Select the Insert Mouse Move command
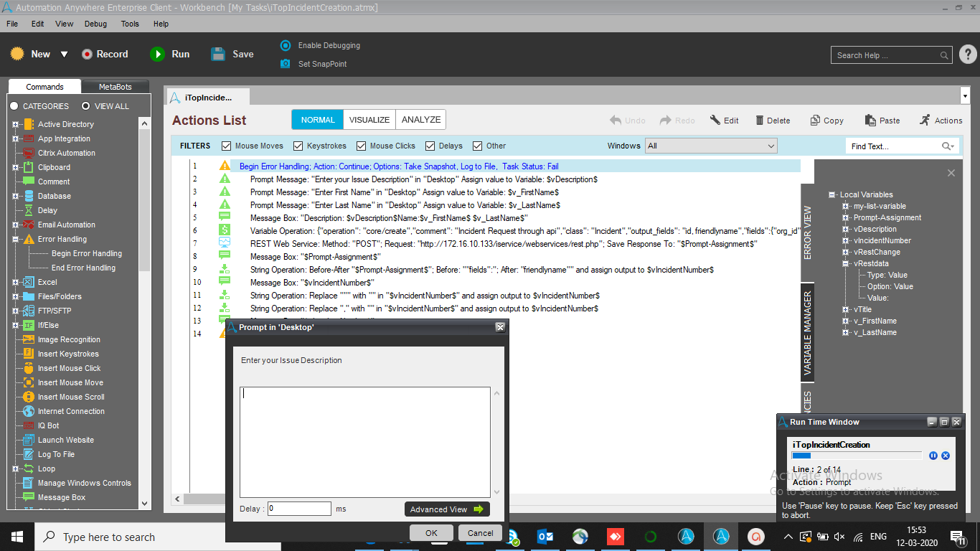Viewport: 980px width, 551px height. pyautogui.click(x=70, y=382)
